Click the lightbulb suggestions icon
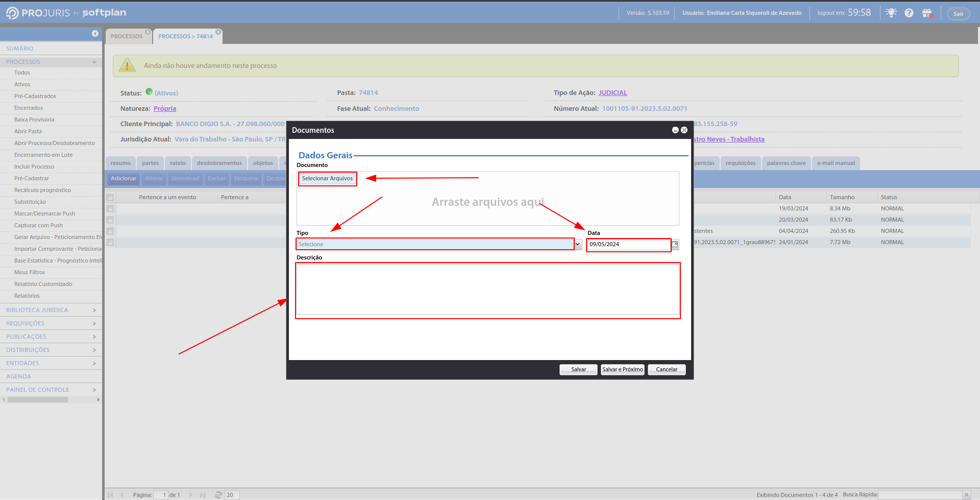The image size is (980, 500). click(891, 13)
